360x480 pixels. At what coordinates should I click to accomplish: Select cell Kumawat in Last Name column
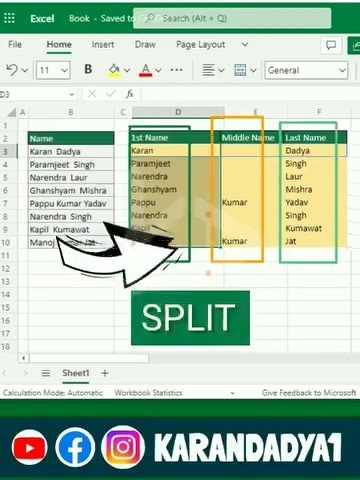click(x=315, y=229)
